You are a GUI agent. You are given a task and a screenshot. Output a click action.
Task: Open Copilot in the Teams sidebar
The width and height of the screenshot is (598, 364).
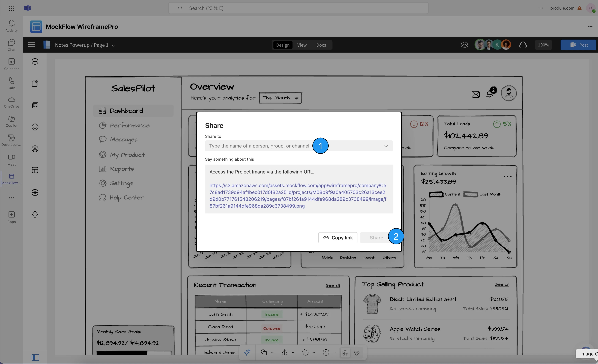[x=11, y=121]
